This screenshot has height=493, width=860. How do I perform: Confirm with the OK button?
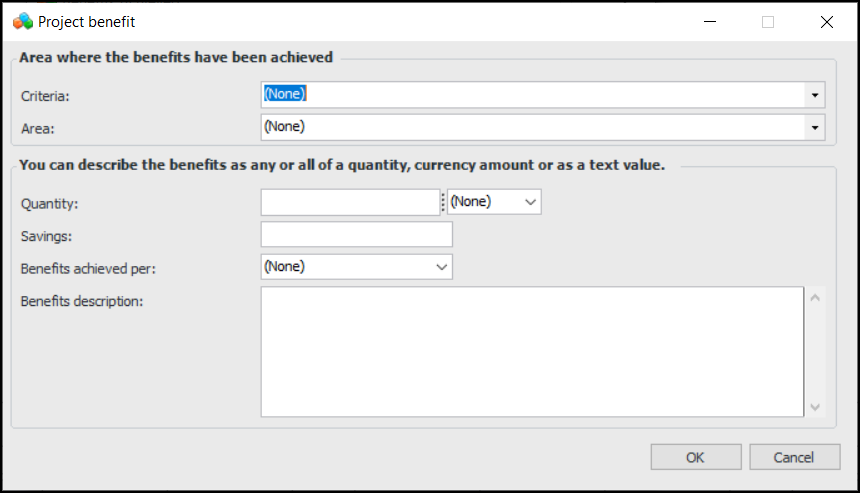point(695,457)
